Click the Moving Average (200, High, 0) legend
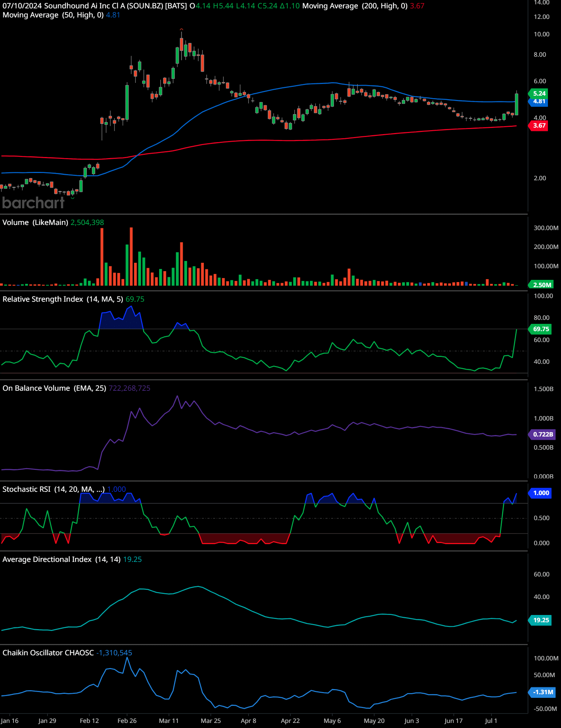Viewport: 561px width, 728px height. click(355, 6)
